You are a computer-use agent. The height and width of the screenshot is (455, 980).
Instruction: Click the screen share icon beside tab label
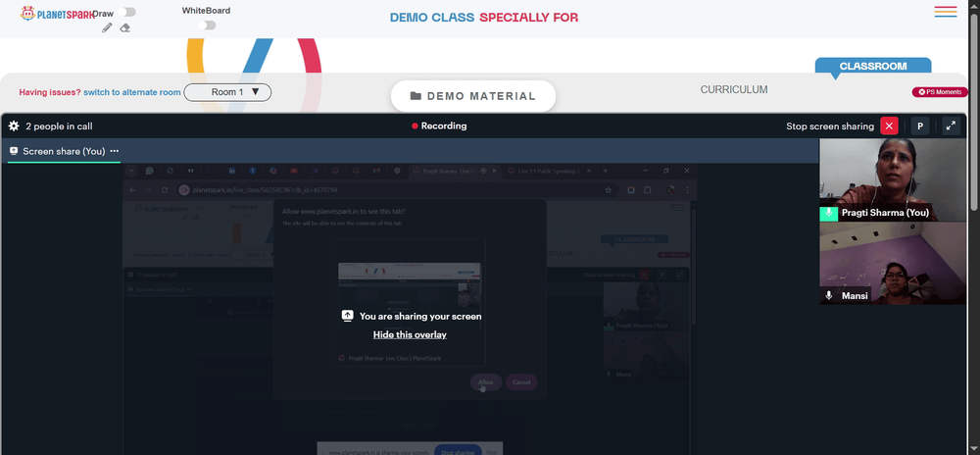[14, 151]
